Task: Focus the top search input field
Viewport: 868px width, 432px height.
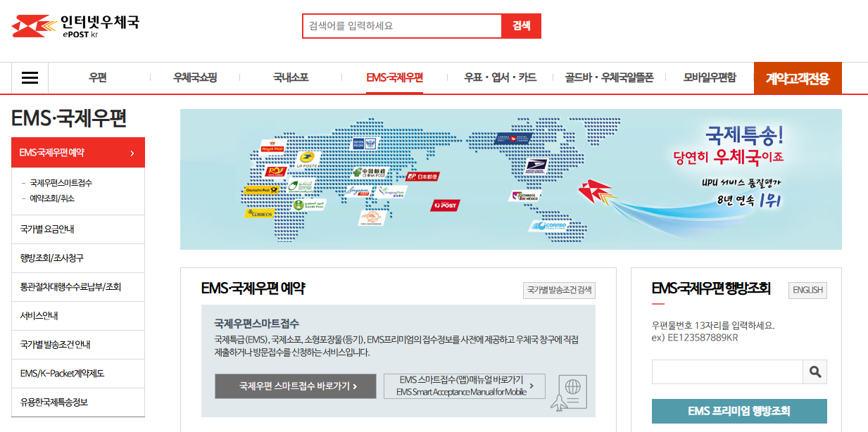Action: coord(402,26)
